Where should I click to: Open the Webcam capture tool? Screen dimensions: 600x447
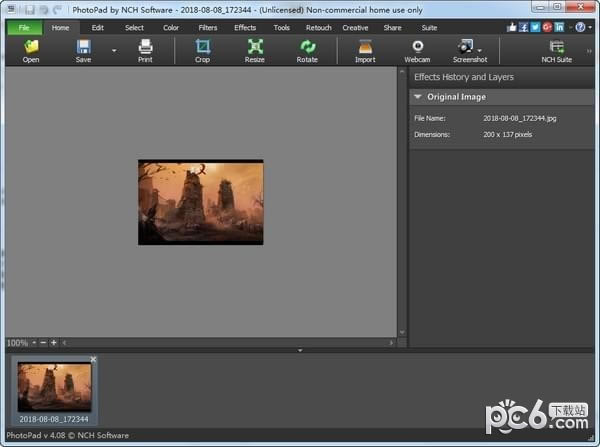(x=417, y=47)
